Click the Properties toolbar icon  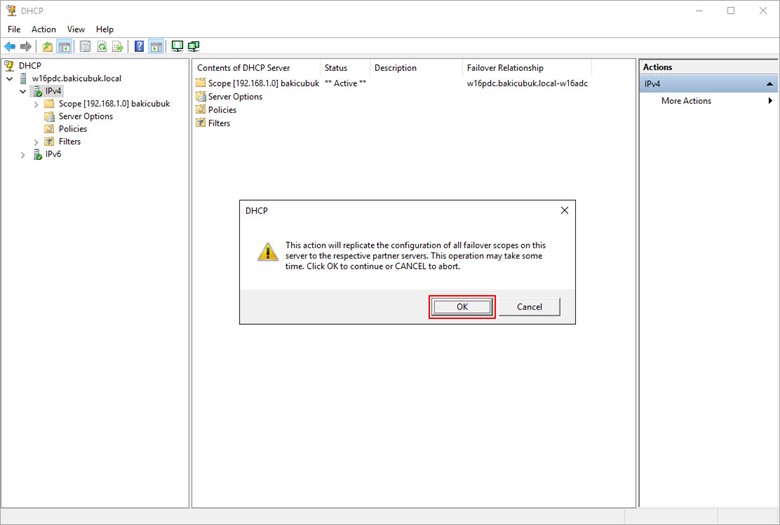click(85, 46)
